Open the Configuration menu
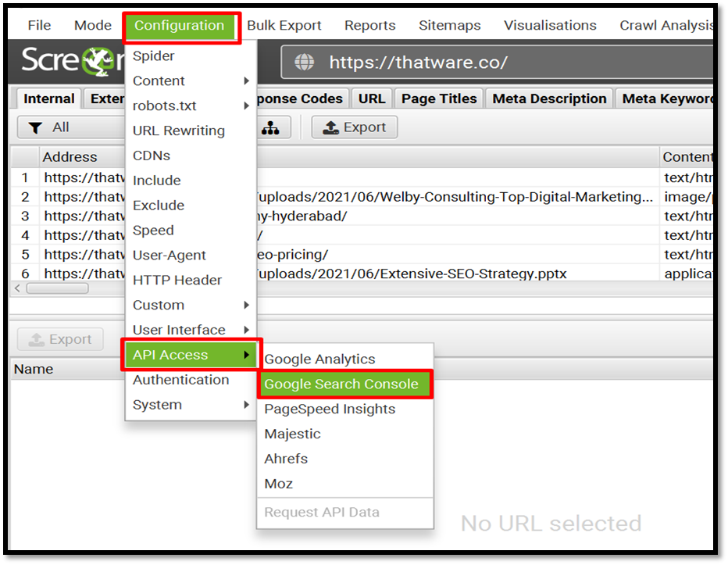Image resolution: width=728 pixels, height=565 pixels. point(179,25)
